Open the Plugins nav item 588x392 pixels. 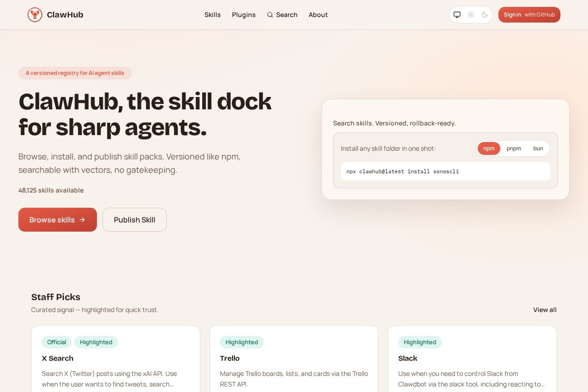(243, 15)
